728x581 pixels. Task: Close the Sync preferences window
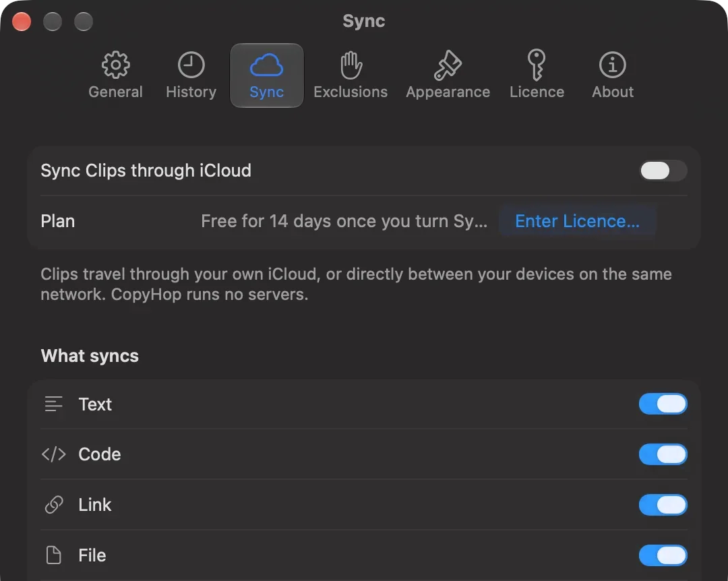pos(22,22)
